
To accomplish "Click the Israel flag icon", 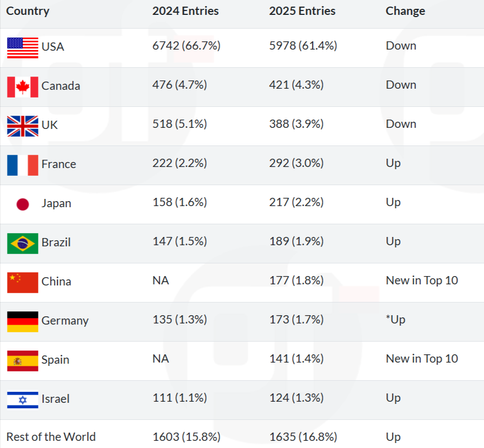I will (x=23, y=400).
